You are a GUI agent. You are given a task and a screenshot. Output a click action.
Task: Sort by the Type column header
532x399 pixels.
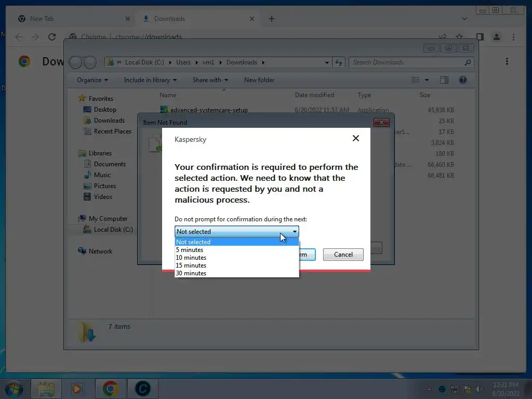click(364, 95)
